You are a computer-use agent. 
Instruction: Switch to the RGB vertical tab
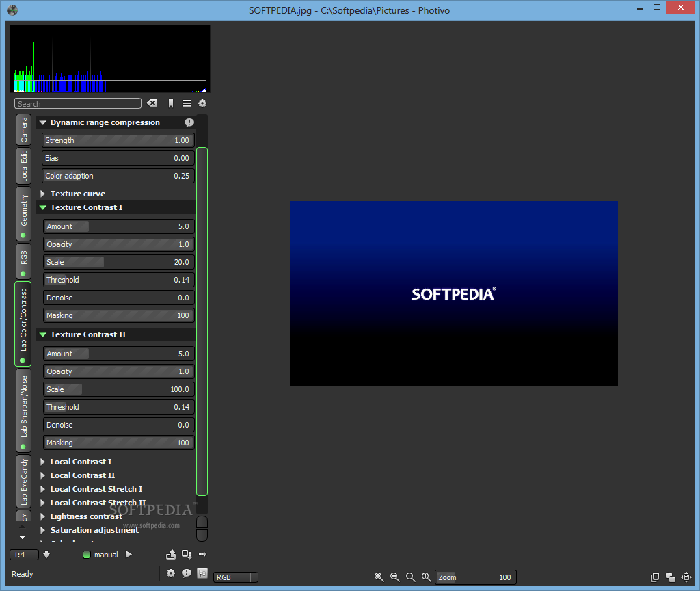[x=24, y=261]
